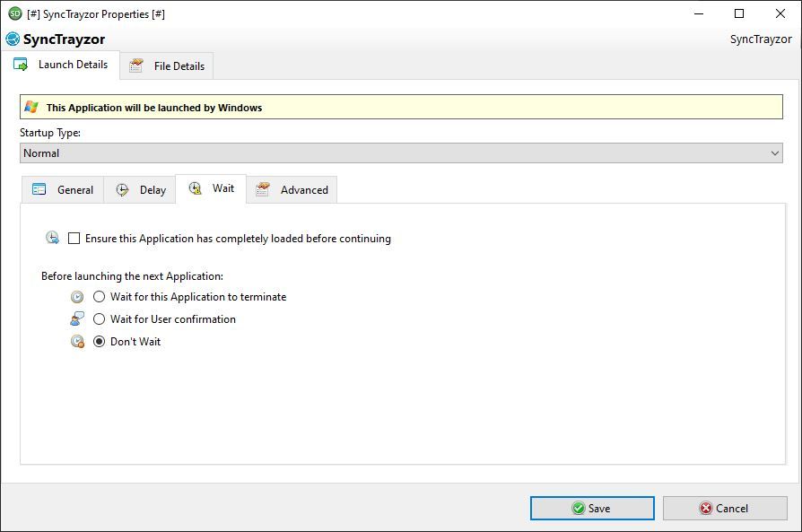
Task: Select Wait for this Application to terminate
Action: coord(99,296)
